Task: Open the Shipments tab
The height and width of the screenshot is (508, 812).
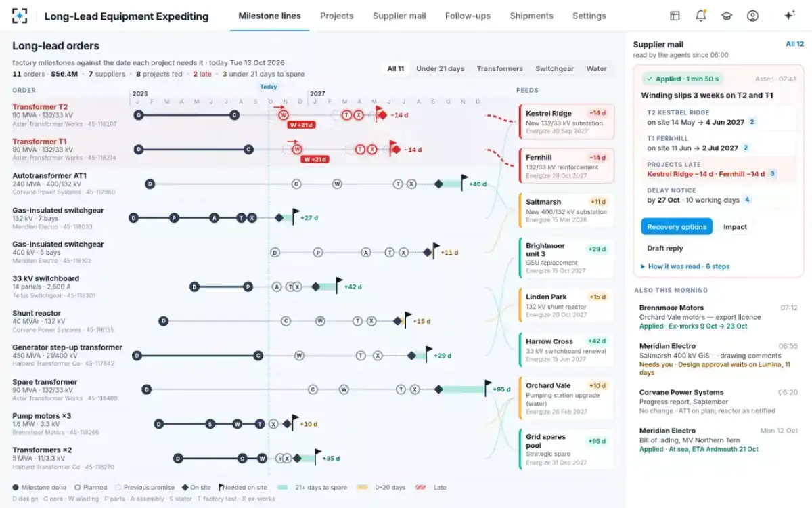Action: click(531, 16)
